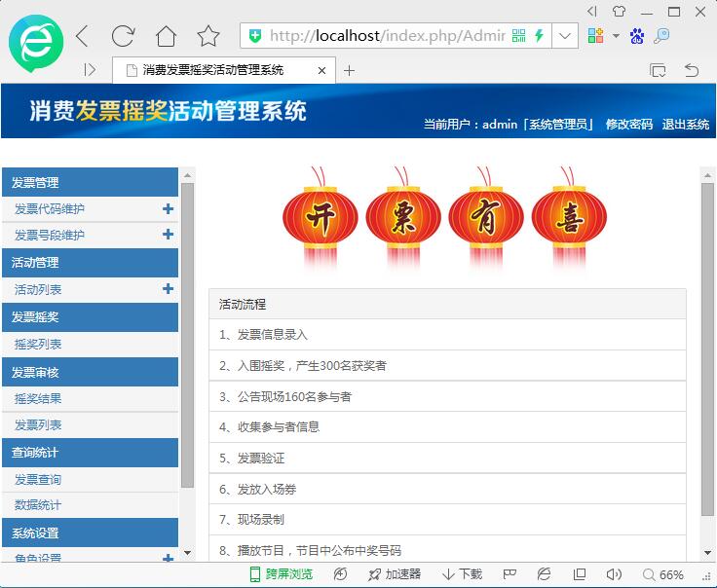Screen dimensions: 717x588
Task: Bookmark this page with the star icon
Action: tap(208, 36)
